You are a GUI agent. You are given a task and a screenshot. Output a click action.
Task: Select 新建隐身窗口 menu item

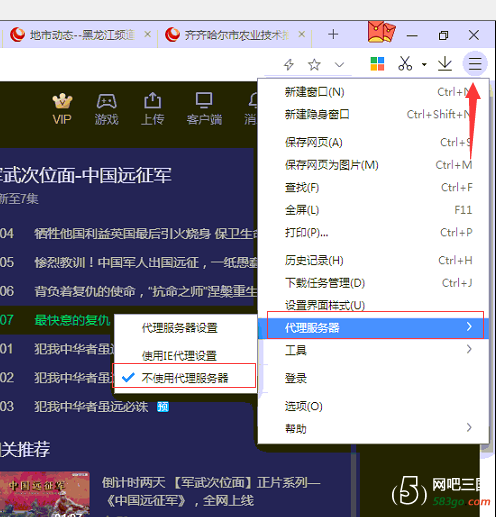[x=374, y=114]
